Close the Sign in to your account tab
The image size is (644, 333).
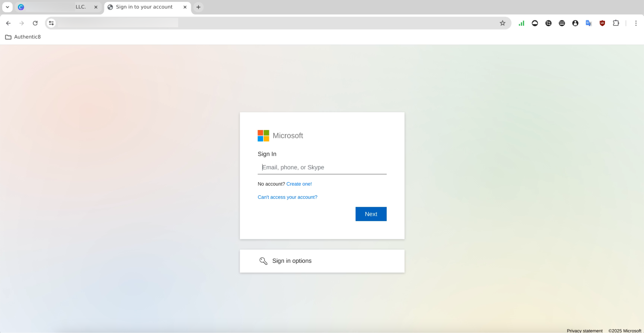tap(185, 7)
